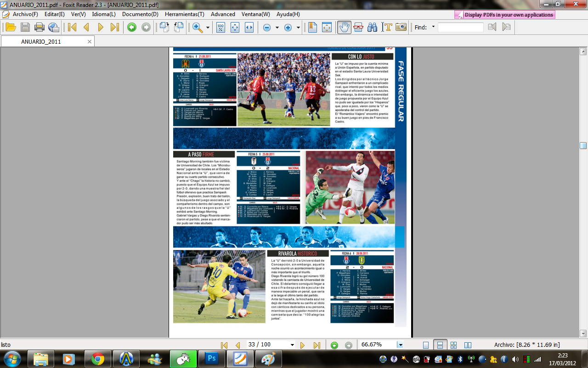Select the Snapshot camera tool

point(401,27)
